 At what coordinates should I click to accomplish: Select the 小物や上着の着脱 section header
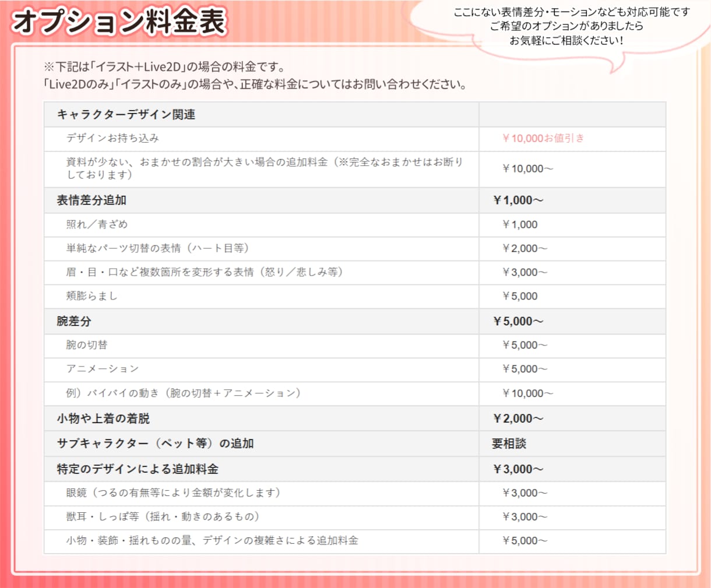pos(103,418)
